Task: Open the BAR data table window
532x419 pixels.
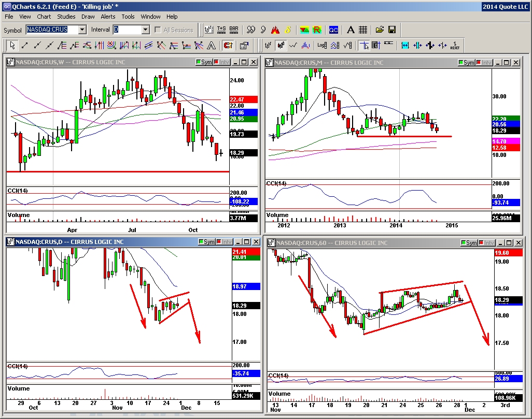Action: (x=234, y=30)
